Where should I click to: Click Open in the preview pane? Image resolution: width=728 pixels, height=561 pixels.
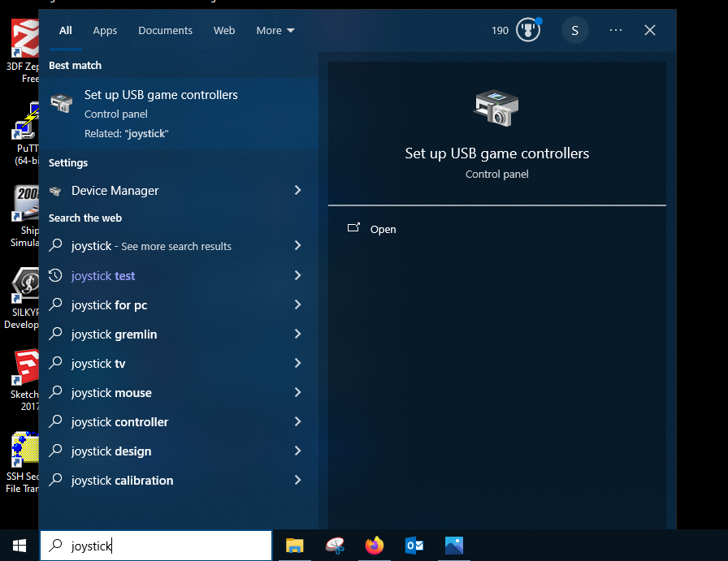click(383, 229)
